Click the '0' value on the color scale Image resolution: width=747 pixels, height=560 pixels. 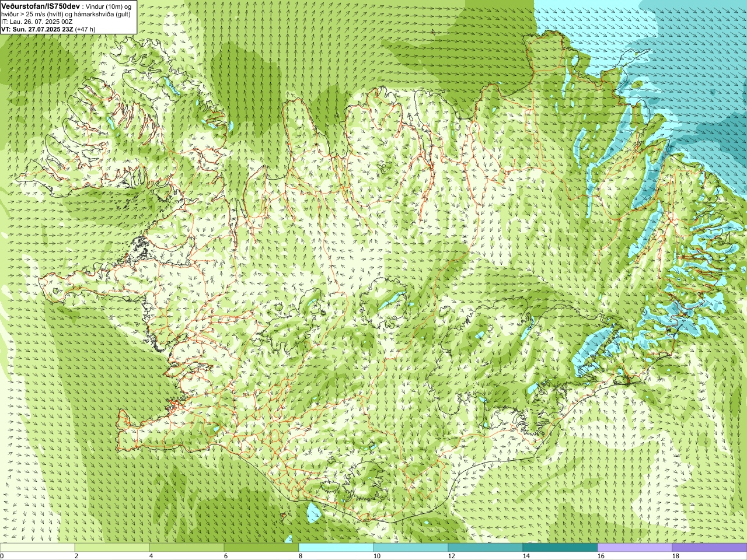2,556
